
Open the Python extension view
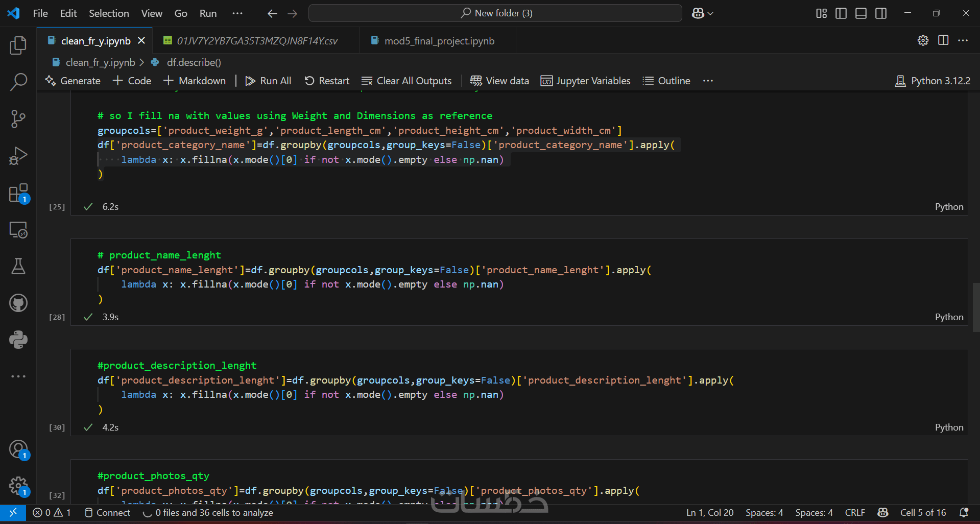[18, 340]
